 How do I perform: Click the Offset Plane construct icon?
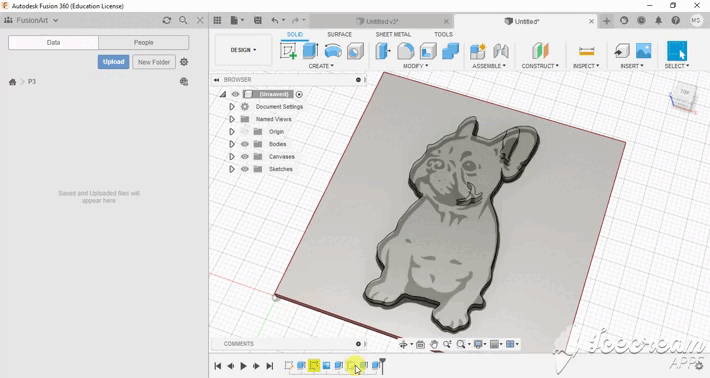tap(540, 51)
